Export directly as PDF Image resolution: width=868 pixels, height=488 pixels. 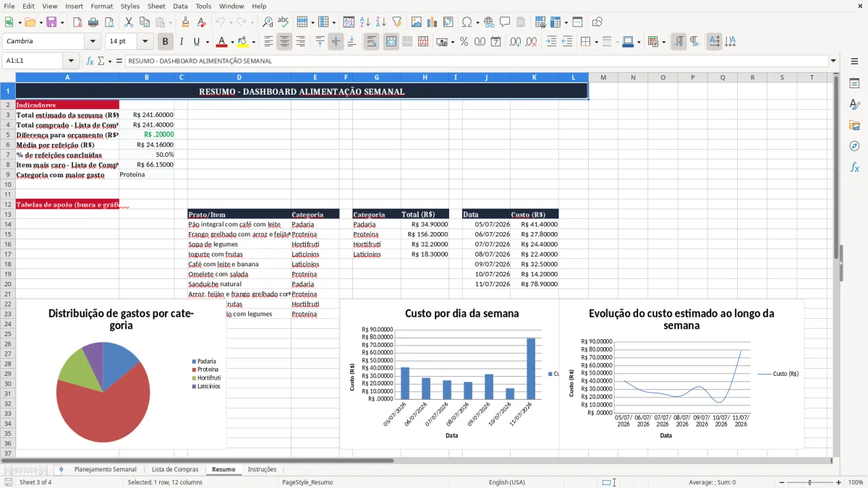77,22
